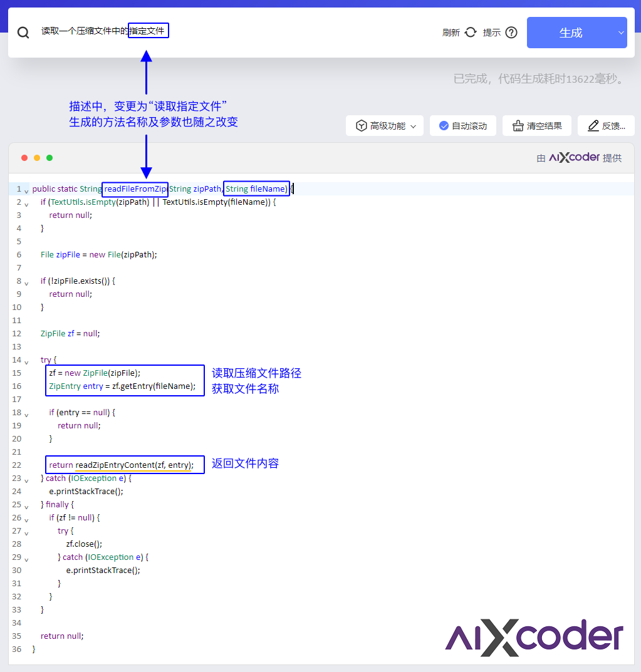Open the 反馈 feedback button

coord(606,126)
